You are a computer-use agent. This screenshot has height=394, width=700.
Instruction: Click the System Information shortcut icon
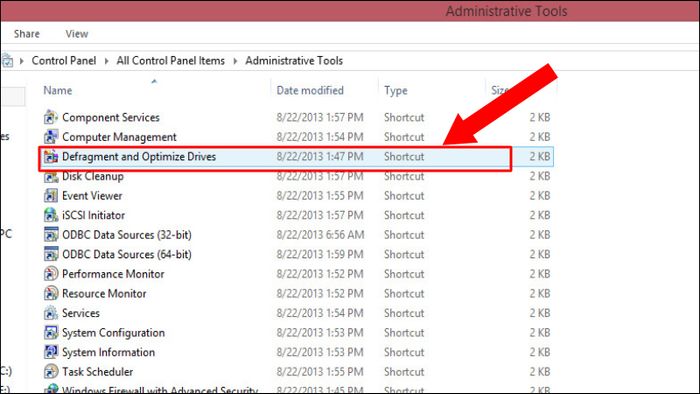(51, 353)
